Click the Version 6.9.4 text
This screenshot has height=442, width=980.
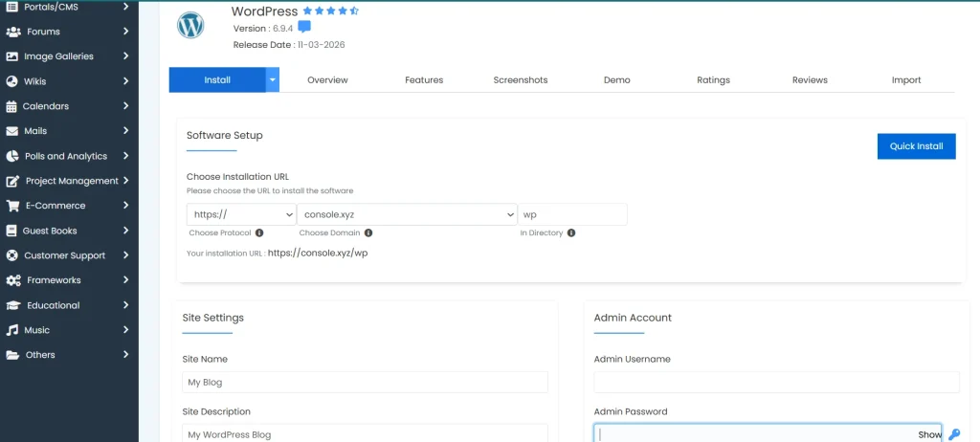point(262,28)
